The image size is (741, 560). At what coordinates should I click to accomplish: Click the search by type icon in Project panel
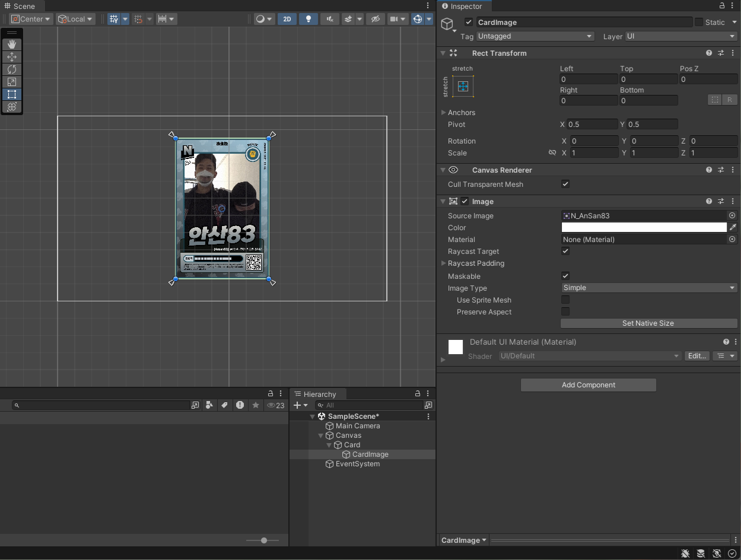(209, 405)
